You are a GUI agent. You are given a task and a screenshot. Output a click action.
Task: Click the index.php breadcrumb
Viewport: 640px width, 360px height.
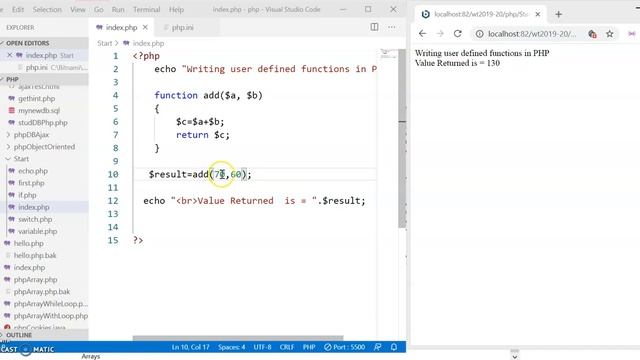pyautogui.click(x=148, y=43)
